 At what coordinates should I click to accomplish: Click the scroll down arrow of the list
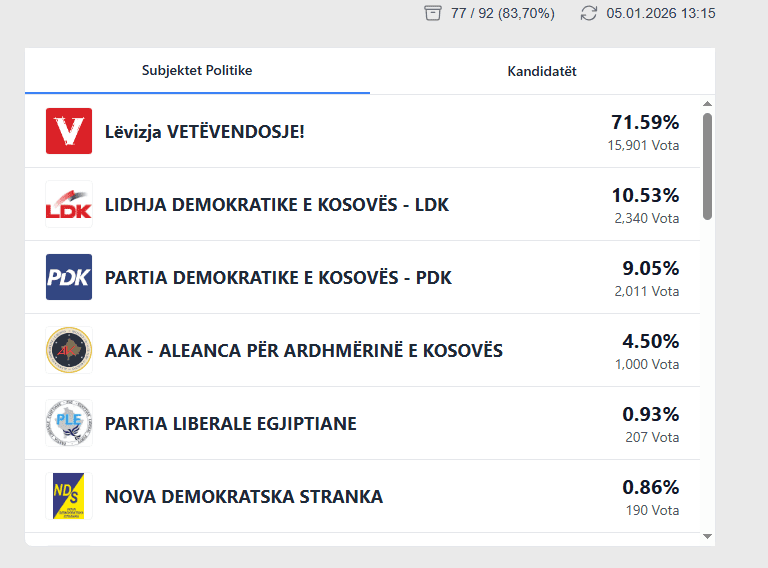pos(707,536)
